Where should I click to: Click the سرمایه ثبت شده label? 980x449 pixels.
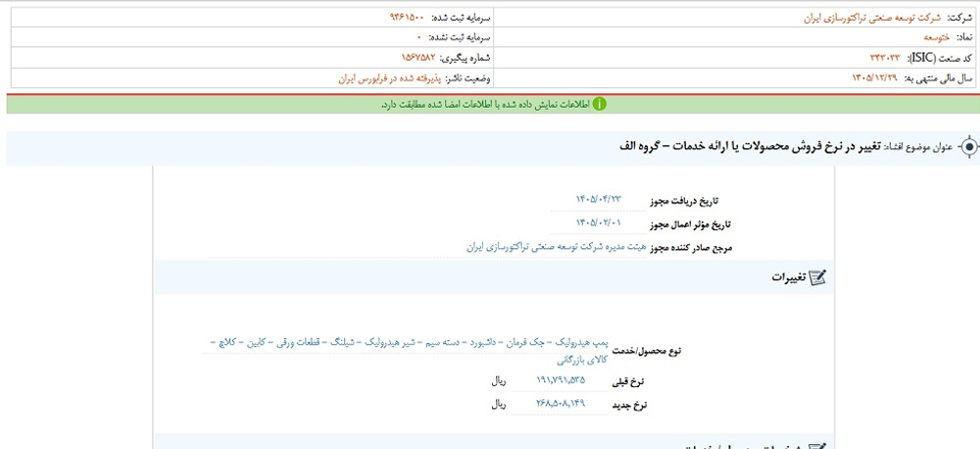pyautogui.click(x=462, y=18)
